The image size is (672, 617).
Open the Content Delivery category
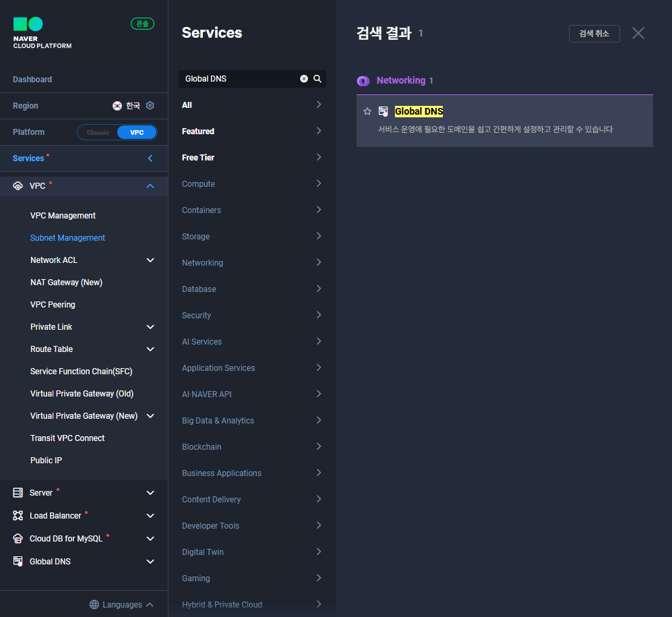tap(252, 500)
